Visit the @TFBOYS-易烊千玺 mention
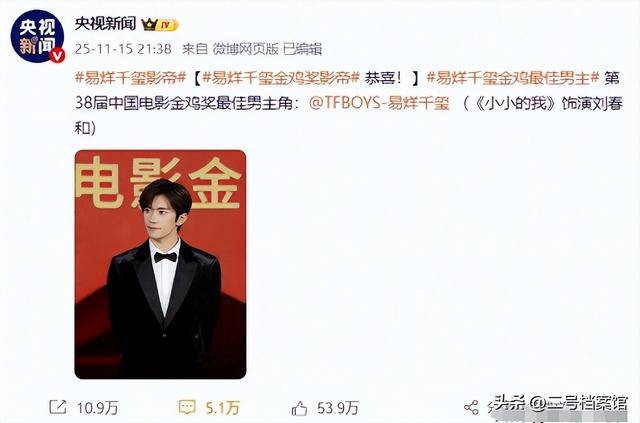 pos(379,103)
